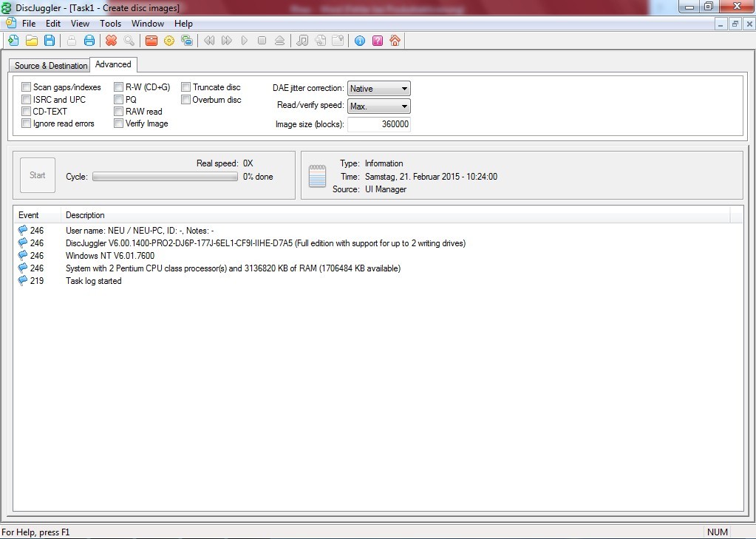Open the File menu
This screenshot has width=756, height=539.
click(28, 23)
